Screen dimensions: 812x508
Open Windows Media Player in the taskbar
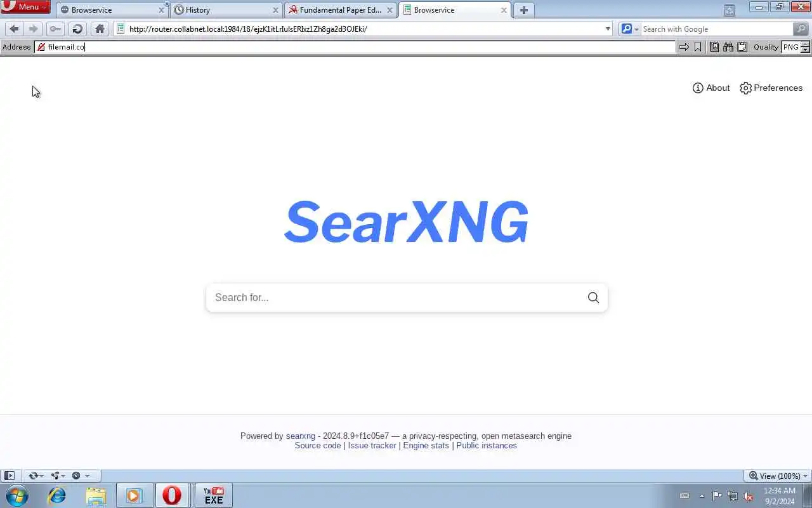point(134,495)
